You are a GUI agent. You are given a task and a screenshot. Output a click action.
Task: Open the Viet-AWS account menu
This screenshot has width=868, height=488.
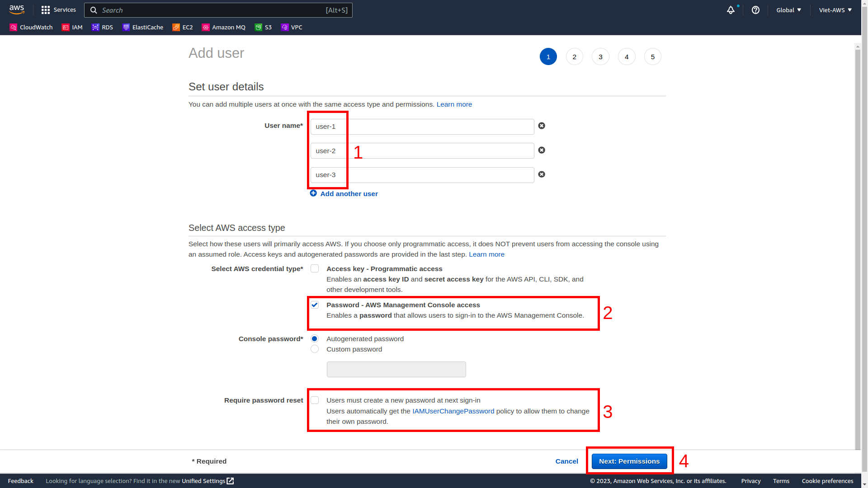835,10
